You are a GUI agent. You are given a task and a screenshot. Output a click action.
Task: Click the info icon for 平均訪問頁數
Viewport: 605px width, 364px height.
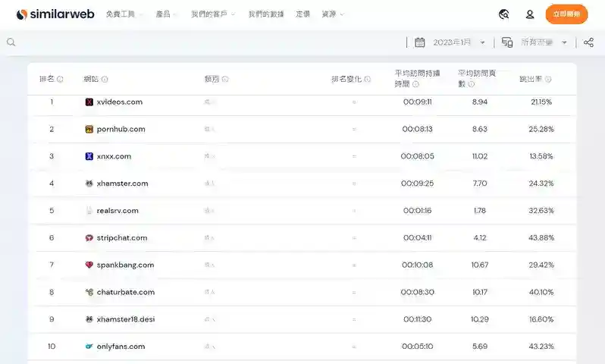click(x=471, y=84)
